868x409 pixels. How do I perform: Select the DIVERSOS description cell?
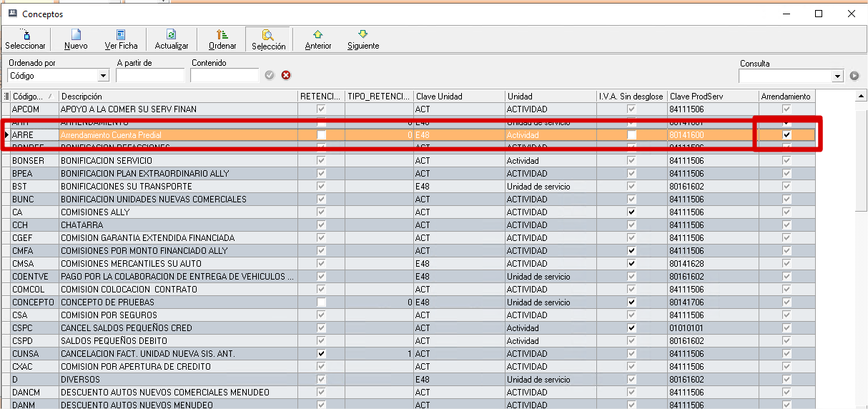[178, 379]
